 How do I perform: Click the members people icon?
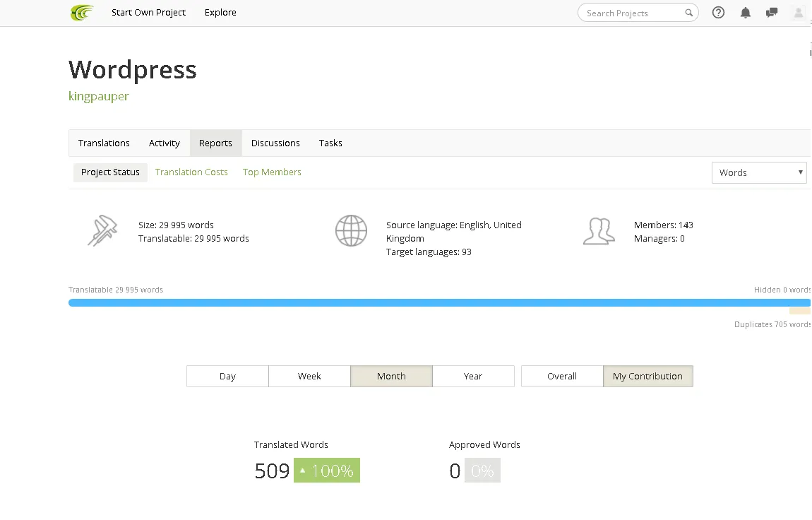click(x=599, y=231)
